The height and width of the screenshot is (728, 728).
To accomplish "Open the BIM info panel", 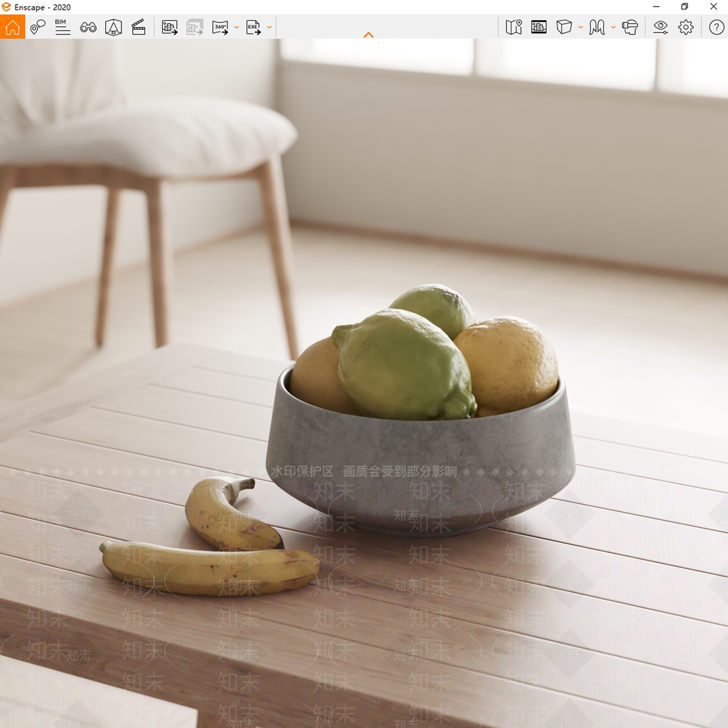I will pyautogui.click(x=62, y=27).
